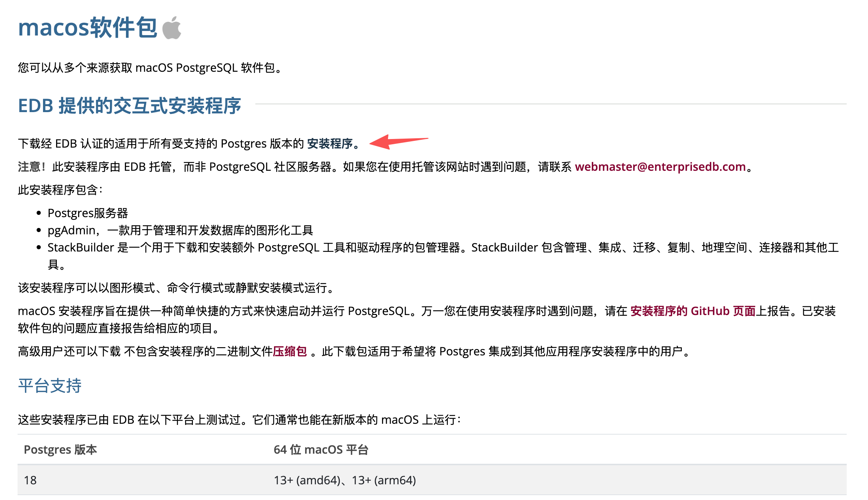Click the version 18 table cell
Screen dimensions: 868x500
click(30, 480)
